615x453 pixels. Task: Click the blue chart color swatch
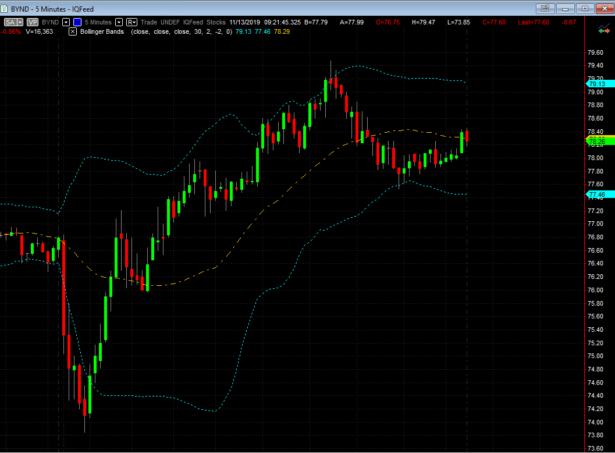click(x=77, y=20)
